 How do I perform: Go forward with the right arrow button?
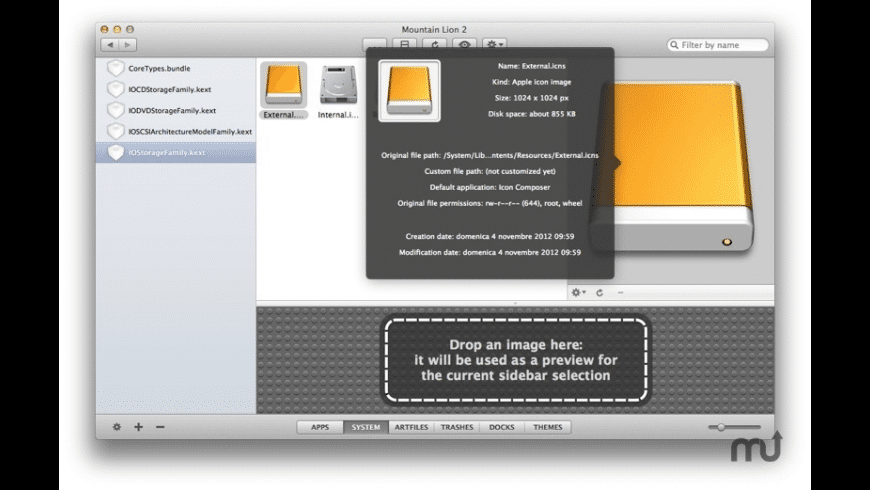tap(128, 44)
